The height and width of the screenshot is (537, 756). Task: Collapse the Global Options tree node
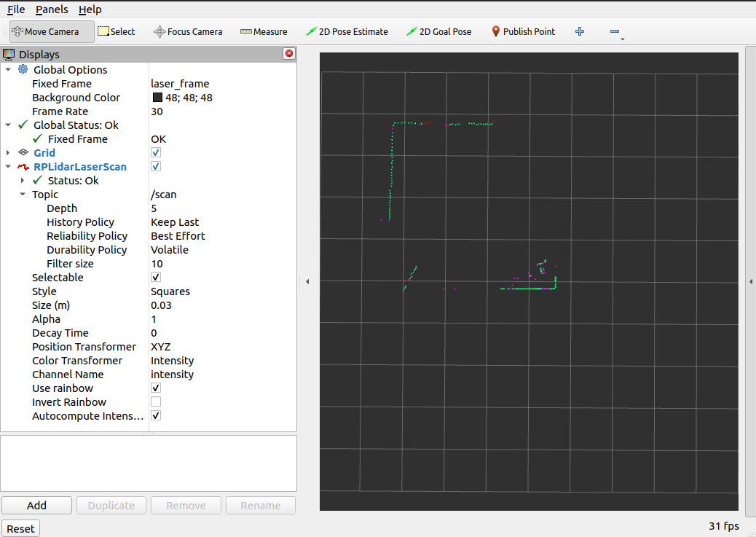click(x=8, y=69)
